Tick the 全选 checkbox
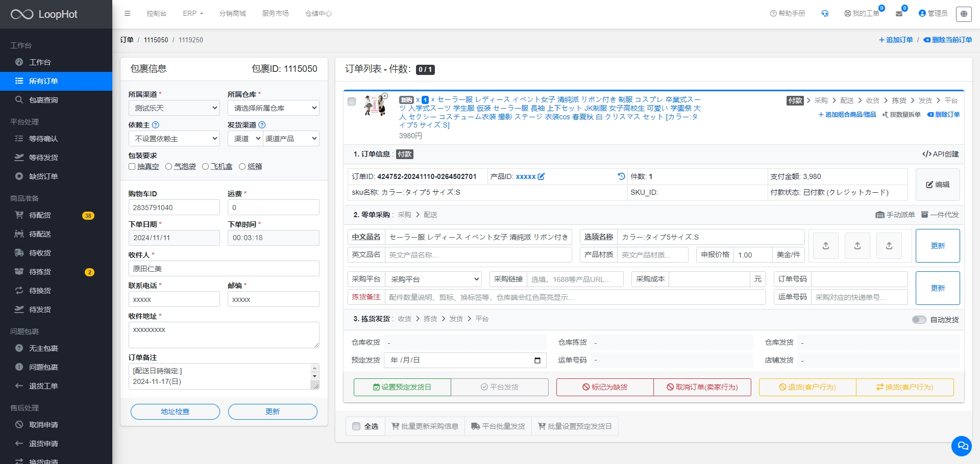This screenshot has height=464, width=980. tap(356, 426)
